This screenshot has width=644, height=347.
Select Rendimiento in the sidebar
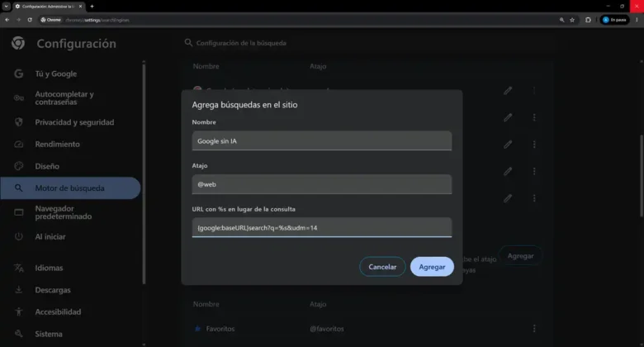(x=58, y=145)
